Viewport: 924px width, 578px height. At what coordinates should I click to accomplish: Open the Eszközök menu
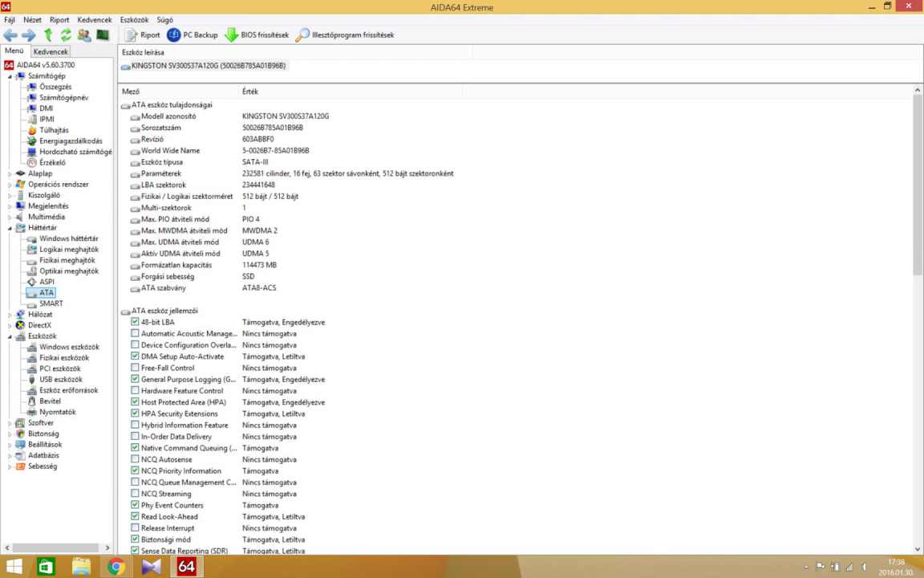pyautogui.click(x=135, y=20)
